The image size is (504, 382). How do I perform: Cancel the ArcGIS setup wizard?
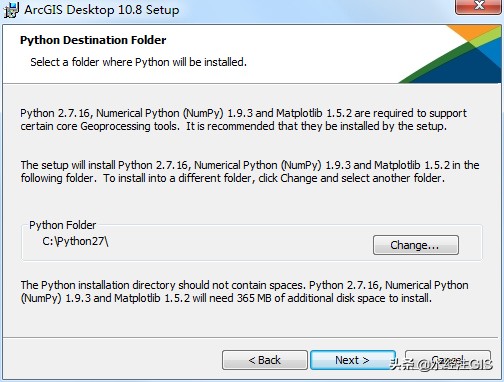click(x=448, y=360)
